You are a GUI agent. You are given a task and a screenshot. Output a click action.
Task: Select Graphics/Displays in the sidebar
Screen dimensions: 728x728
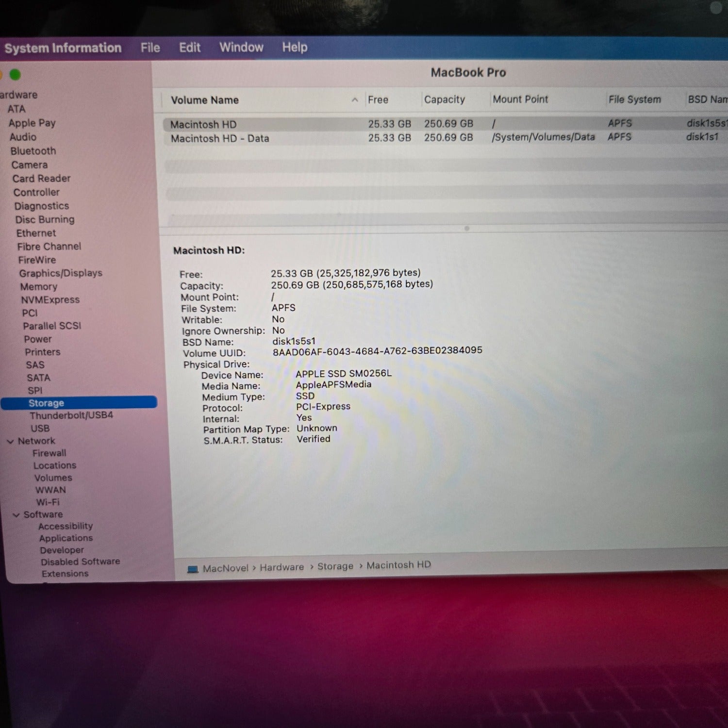(x=61, y=273)
